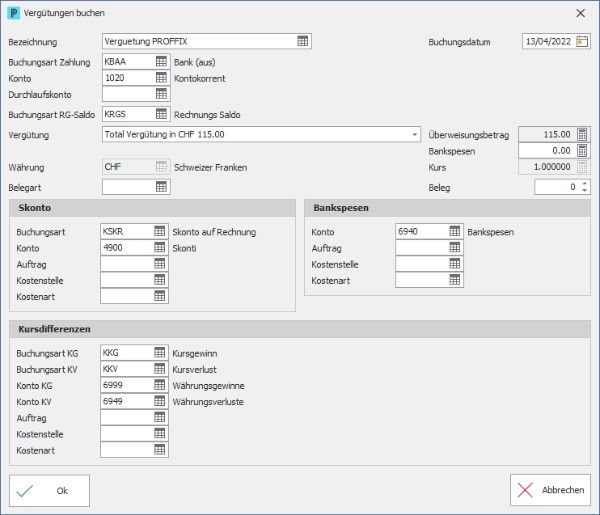
Task: Close the Vergütungen buchen dialog
Action: click(580, 13)
